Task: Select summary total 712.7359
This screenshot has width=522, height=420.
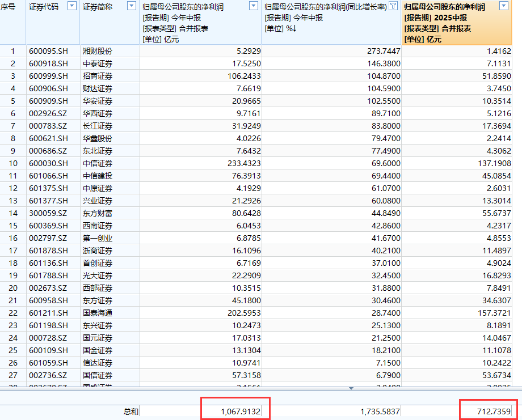Action: 494,411
